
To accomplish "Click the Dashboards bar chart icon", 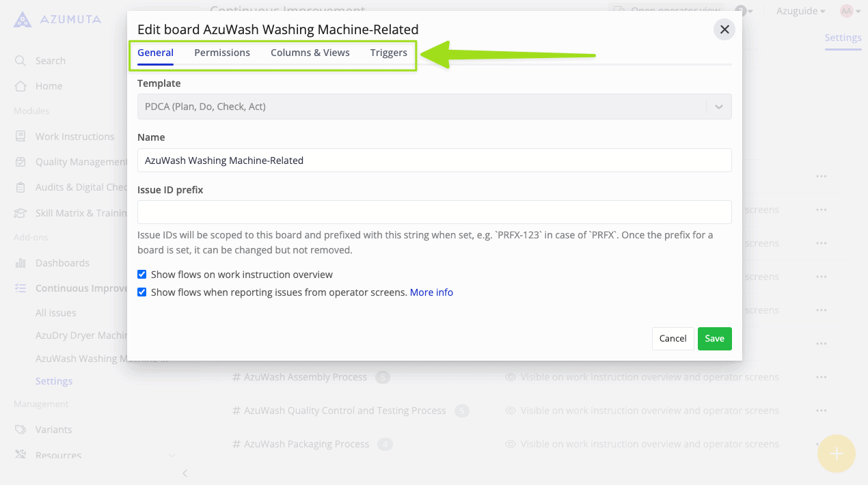I will 21,263.
